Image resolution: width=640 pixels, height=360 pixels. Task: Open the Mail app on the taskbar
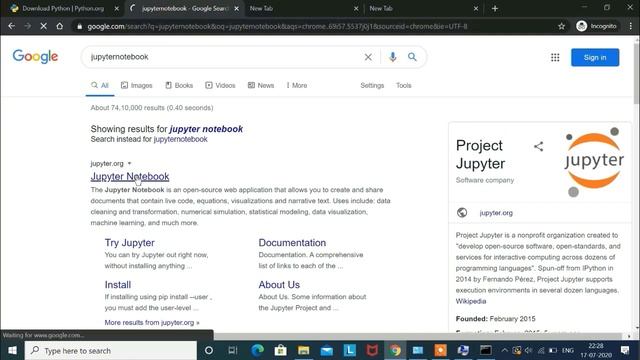[327, 350]
